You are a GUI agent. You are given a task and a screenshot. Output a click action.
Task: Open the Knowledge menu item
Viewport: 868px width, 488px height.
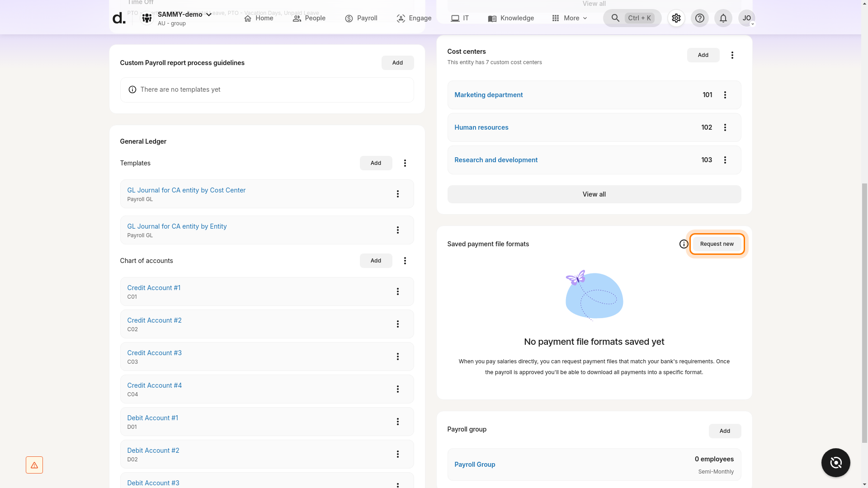point(511,18)
